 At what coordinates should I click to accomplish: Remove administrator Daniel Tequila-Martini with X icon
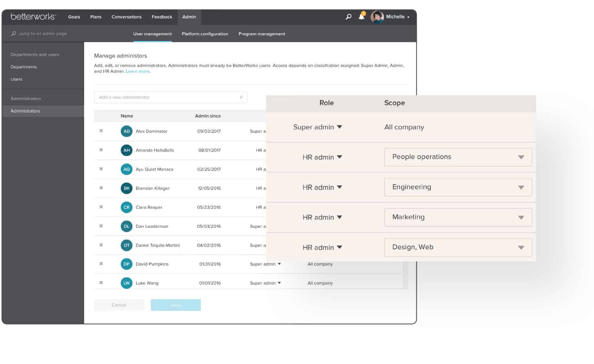[101, 245]
